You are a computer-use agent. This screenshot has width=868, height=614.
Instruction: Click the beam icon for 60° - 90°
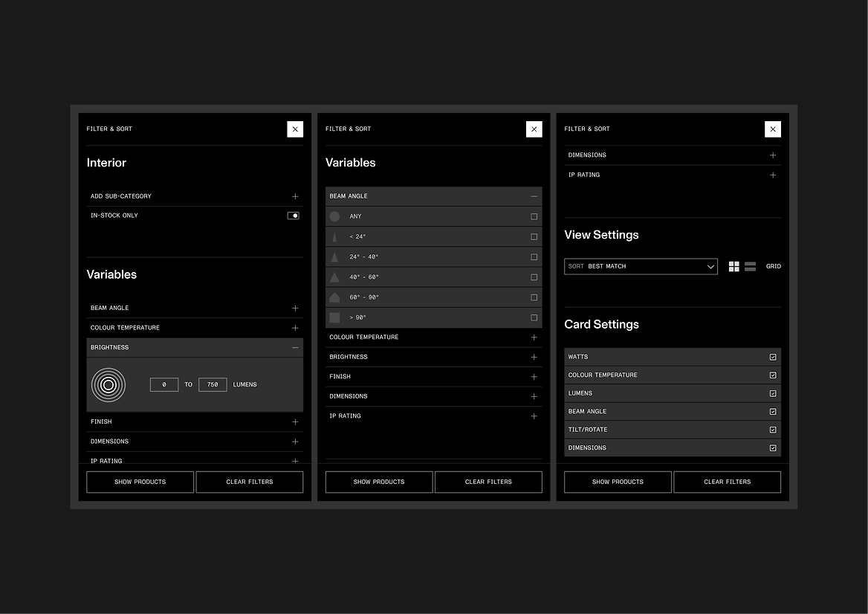(334, 297)
